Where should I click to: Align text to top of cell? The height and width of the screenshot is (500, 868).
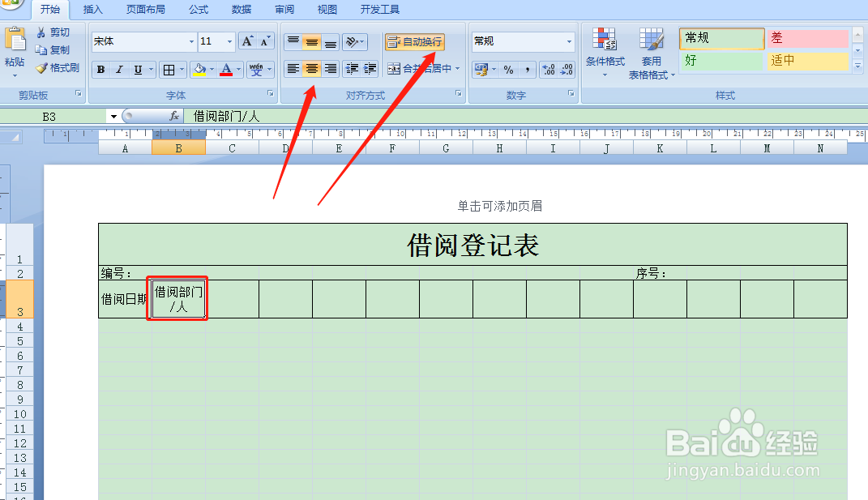(x=293, y=41)
